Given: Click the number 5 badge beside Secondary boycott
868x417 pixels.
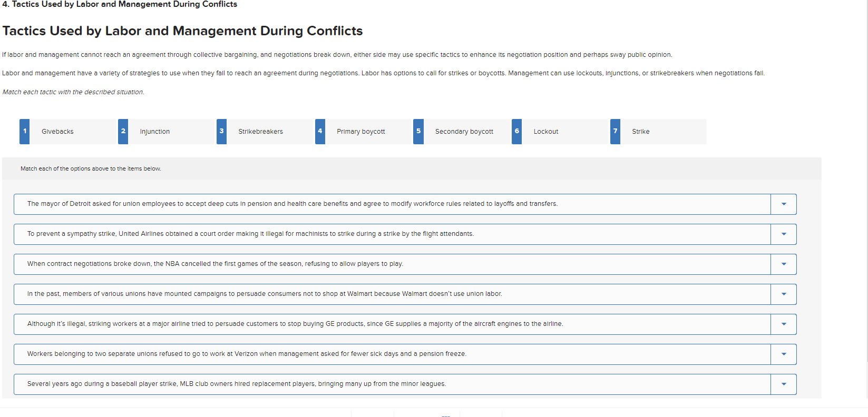Looking at the screenshot, I should click(418, 132).
